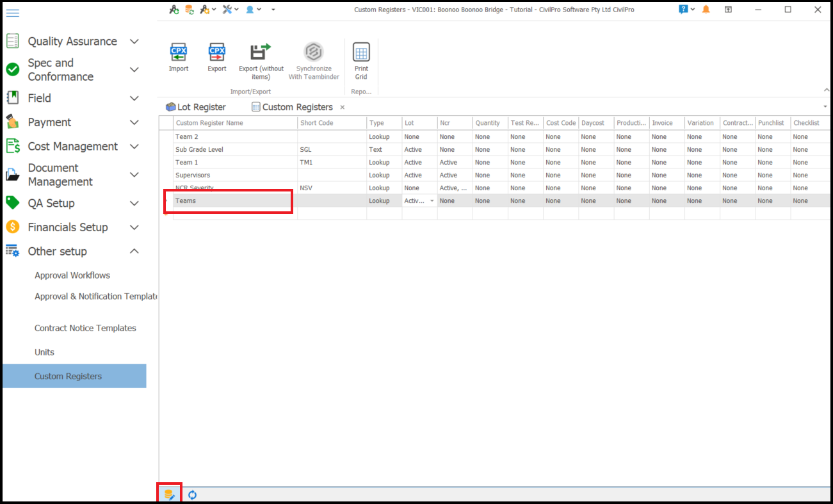Viewport: 833px width, 504px height.
Task: Click the CPX Import icon
Action: pyautogui.click(x=179, y=53)
